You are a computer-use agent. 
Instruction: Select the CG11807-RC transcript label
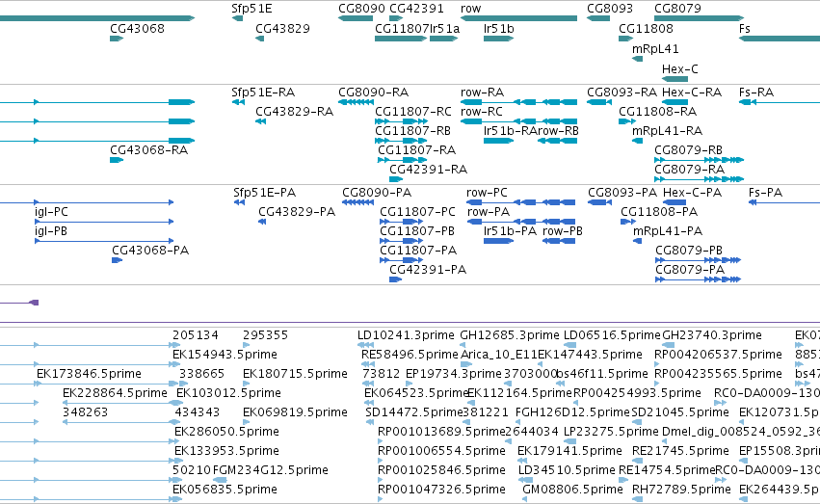point(413,112)
